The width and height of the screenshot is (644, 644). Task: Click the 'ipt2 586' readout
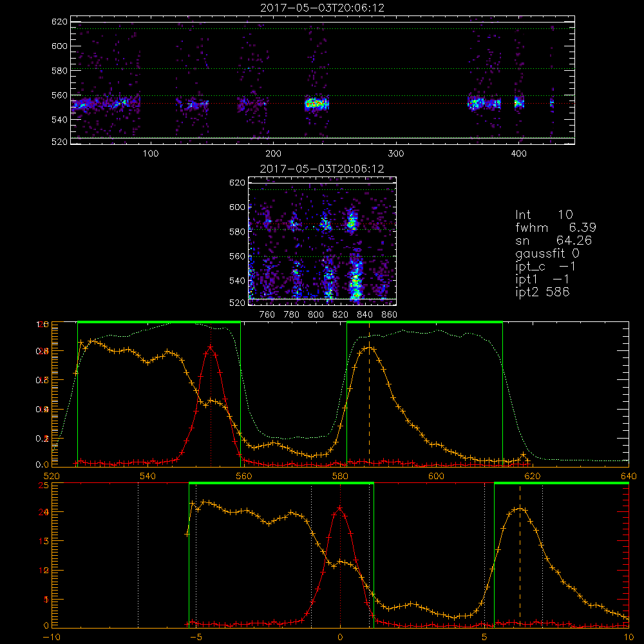point(542,292)
